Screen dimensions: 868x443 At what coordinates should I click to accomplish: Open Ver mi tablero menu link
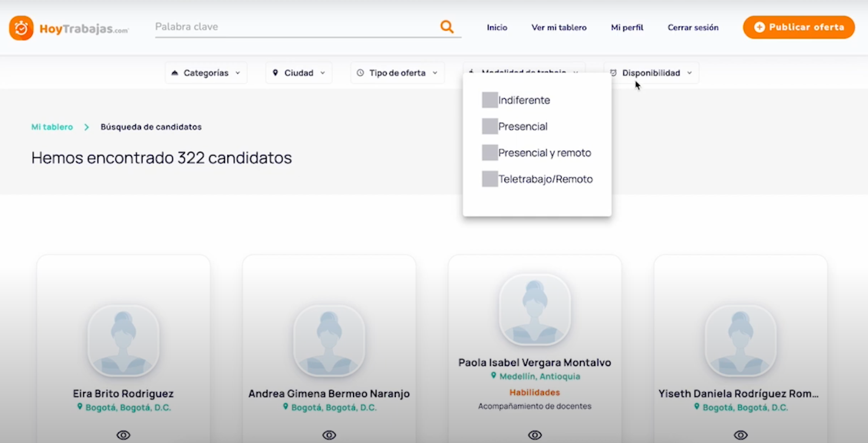pos(559,27)
